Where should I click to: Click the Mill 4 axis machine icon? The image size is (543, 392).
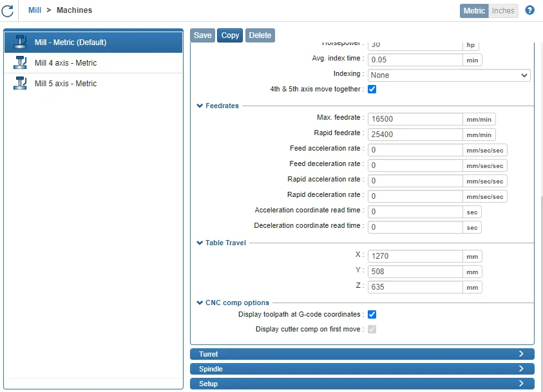pos(20,63)
